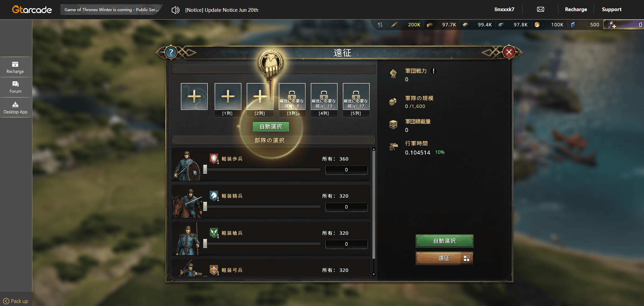Click the locked 3列 slot
This screenshot has width=644, height=306.
(x=292, y=96)
